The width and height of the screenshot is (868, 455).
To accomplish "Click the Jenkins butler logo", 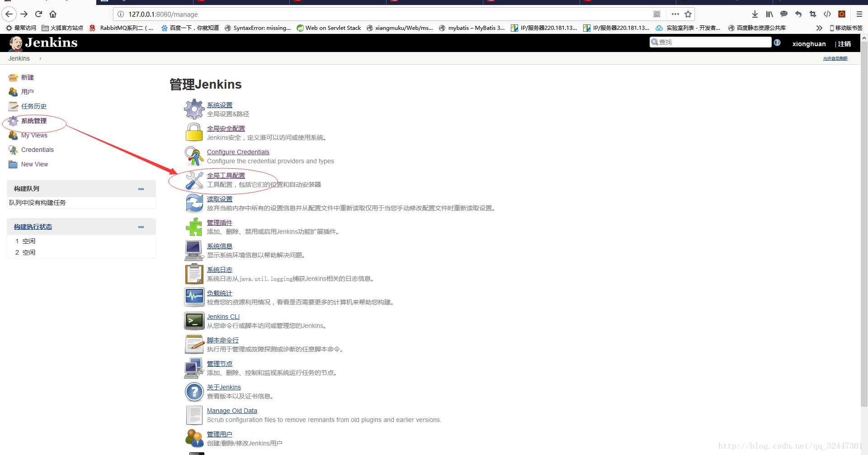I will point(16,43).
